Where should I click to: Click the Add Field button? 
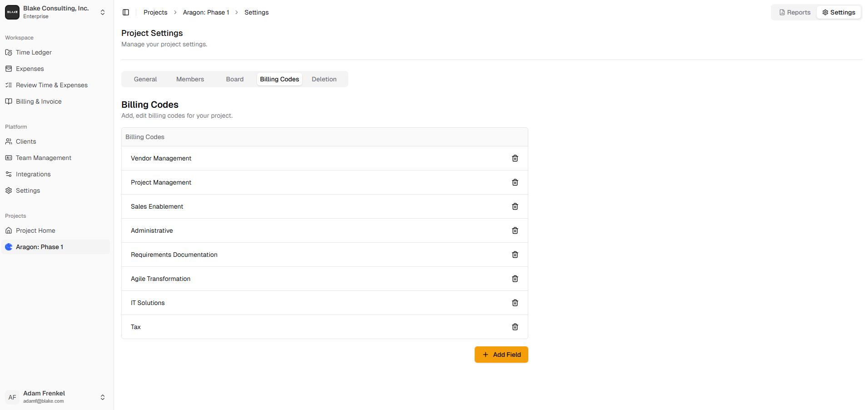501,355
